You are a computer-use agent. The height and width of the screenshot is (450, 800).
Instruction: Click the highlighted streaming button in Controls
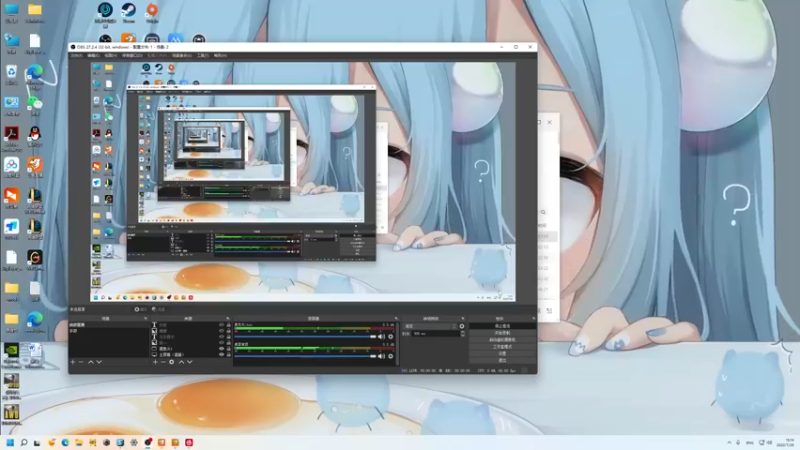pos(503,326)
